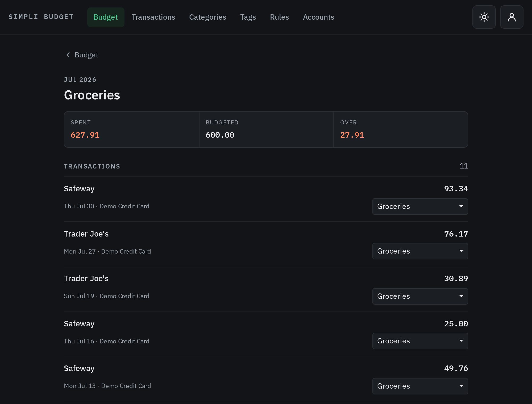Select the Safeway Thu Jul 16 transaction name
Screen dimensions: 532x404
(79, 324)
